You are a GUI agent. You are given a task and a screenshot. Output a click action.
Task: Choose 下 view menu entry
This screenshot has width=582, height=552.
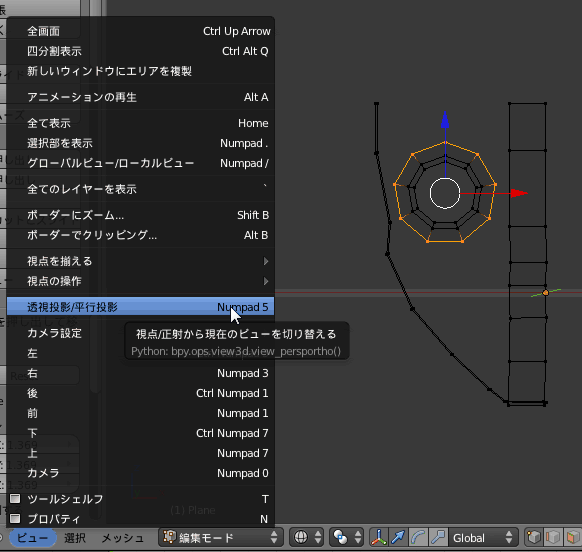click(141, 433)
